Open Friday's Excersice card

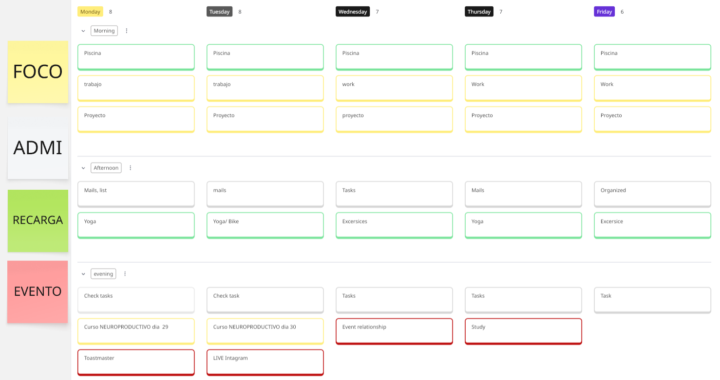click(652, 225)
